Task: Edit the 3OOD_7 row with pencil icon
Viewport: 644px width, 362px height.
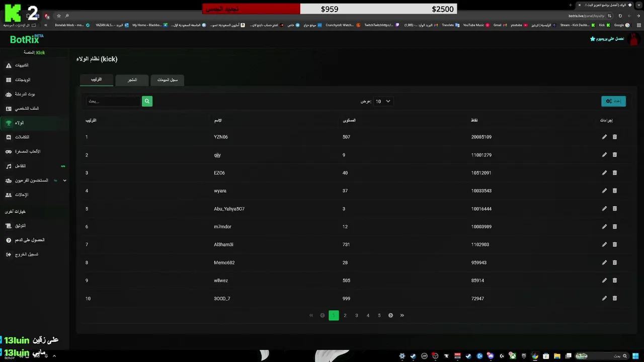Action: click(604, 298)
